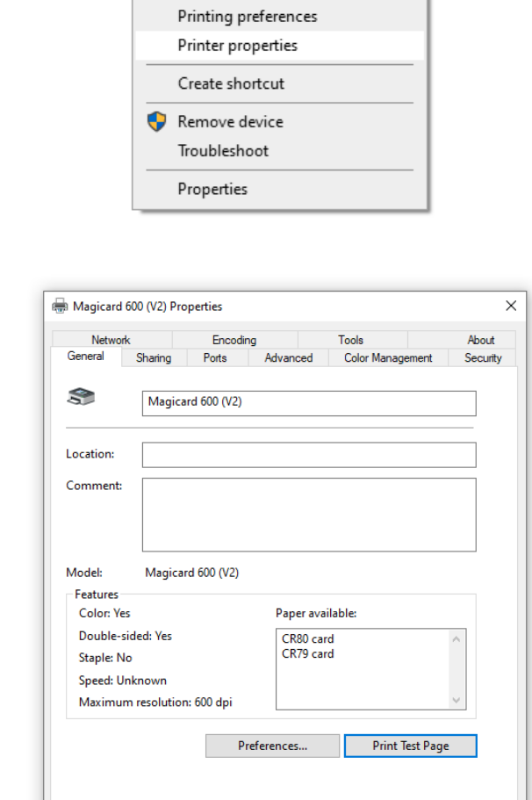Select CR80 card in paper list
Image resolution: width=532 pixels, height=800 pixels.
click(307, 638)
